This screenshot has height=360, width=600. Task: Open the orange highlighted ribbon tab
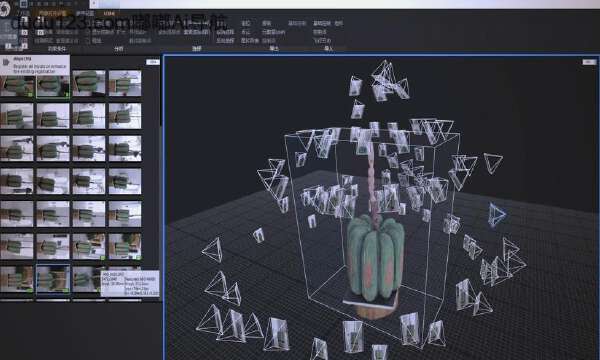(x=52, y=13)
